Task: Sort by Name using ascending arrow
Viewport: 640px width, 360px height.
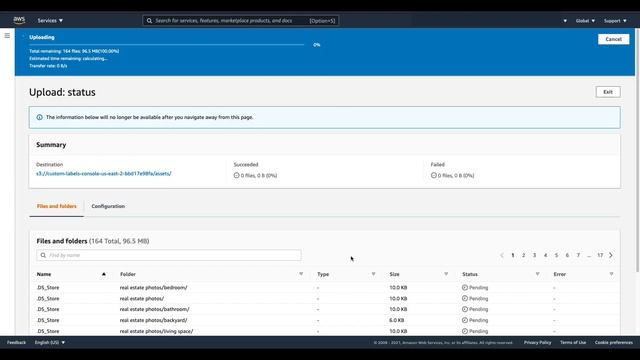Action: (104, 274)
